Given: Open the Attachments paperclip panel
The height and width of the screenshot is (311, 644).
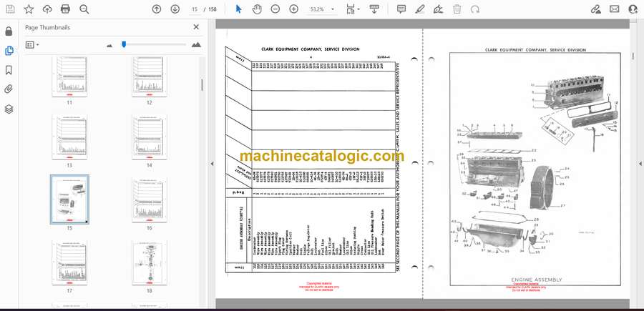Looking at the screenshot, I should [9, 89].
